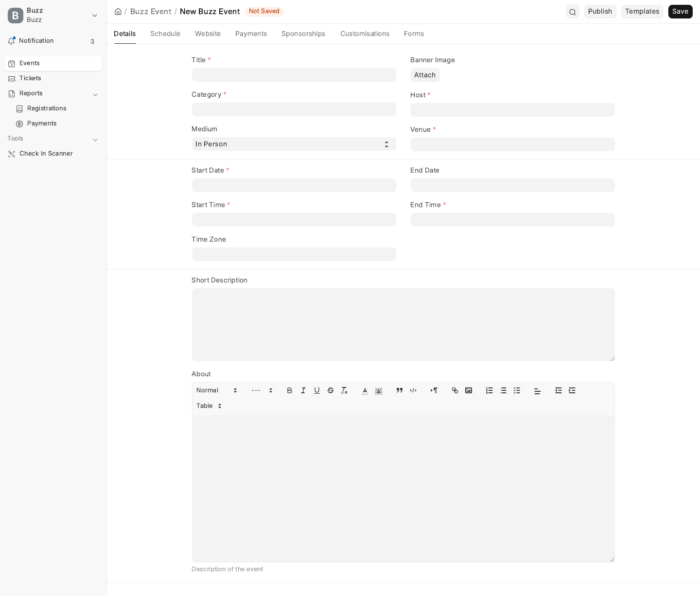Insert a link in About editor

[x=455, y=390]
